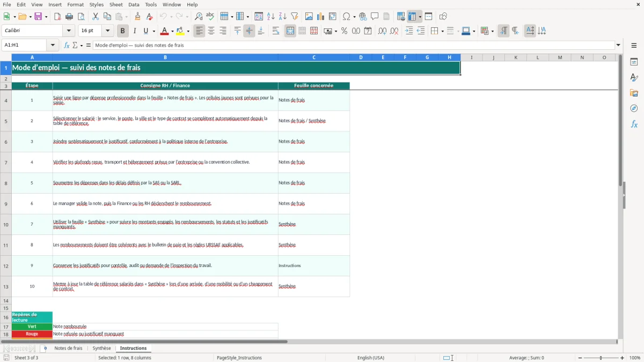Open the sidebar Gallery
The image size is (644, 362).
(x=634, y=93)
